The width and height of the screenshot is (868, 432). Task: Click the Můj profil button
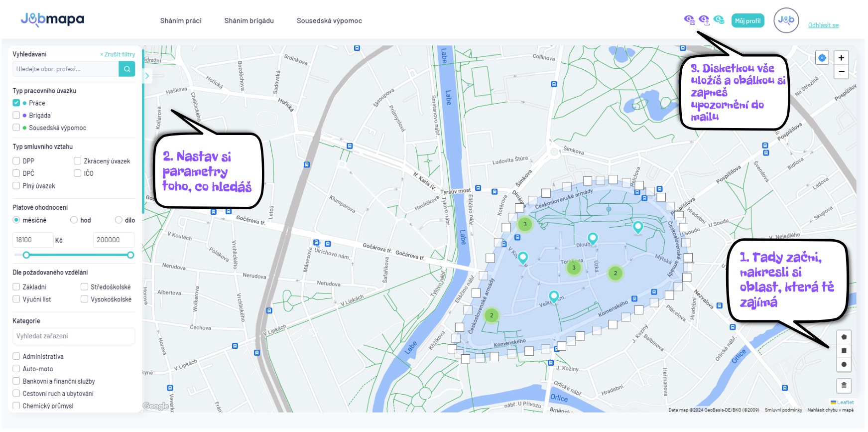click(x=747, y=21)
